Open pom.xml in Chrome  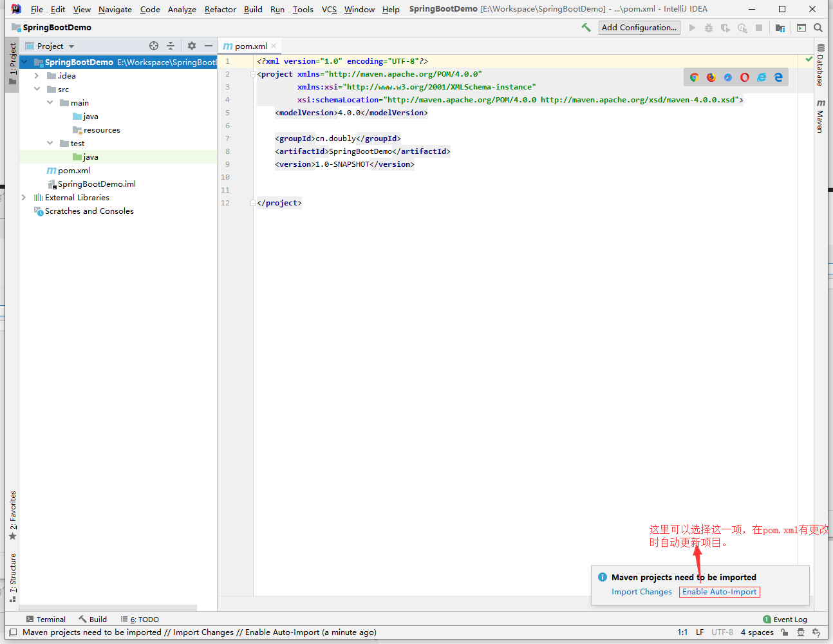click(x=694, y=77)
